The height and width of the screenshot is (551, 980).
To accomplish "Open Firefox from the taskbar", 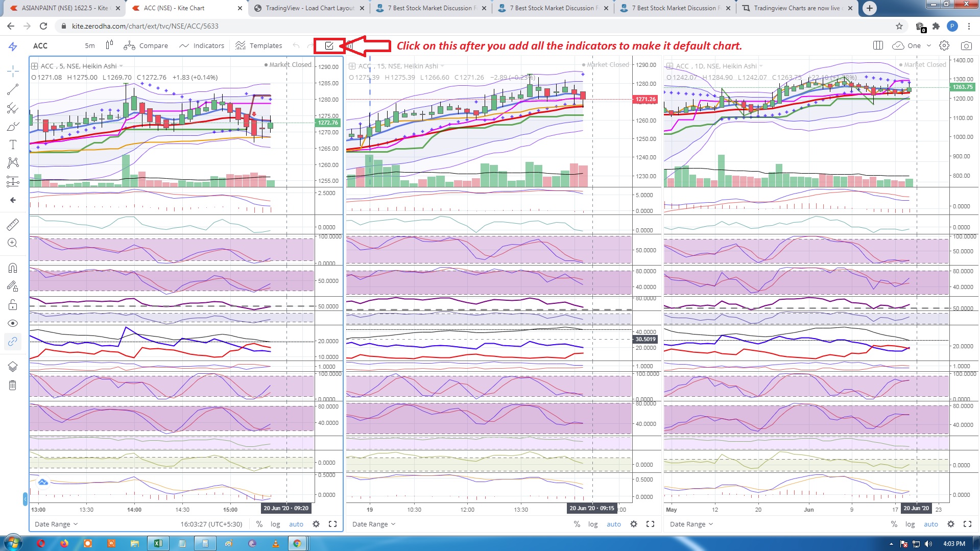I will (x=64, y=543).
